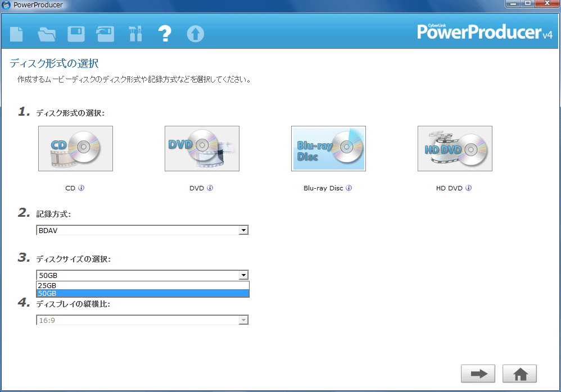Select the Blu-ray Disc format thumbnail

(328, 148)
